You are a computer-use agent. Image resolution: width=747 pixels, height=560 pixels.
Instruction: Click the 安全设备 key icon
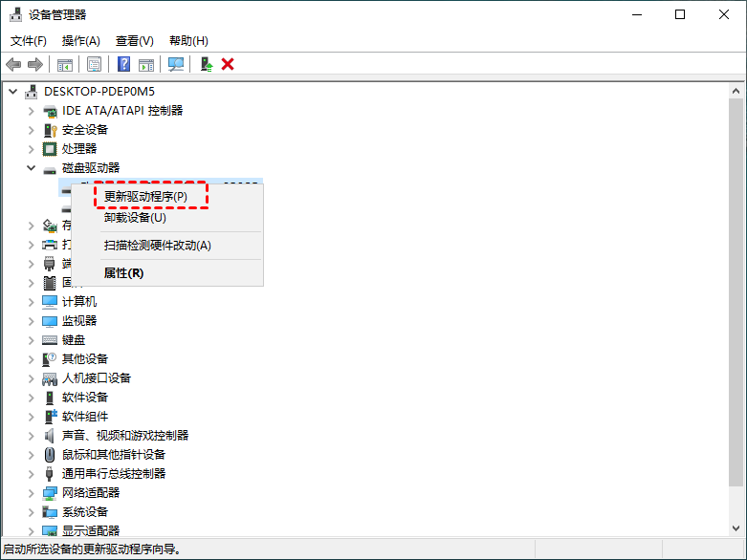click(50, 130)
